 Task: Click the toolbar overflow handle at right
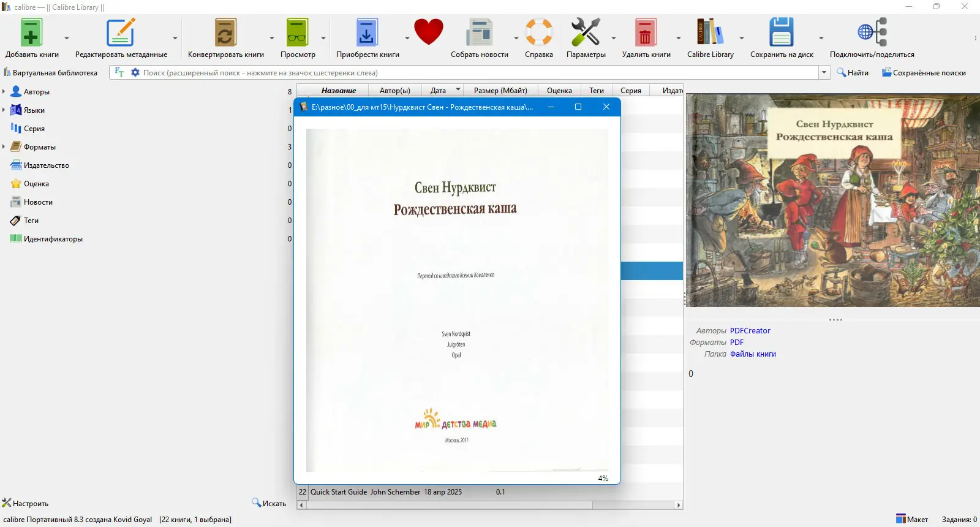tap(975, 38)
